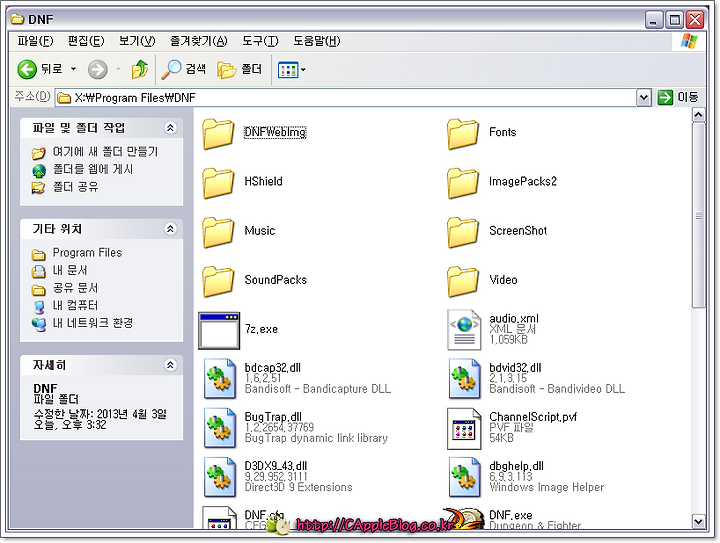Select the Fonts folder icon
This screenshot has height=543, width=720.
point(463,134)
